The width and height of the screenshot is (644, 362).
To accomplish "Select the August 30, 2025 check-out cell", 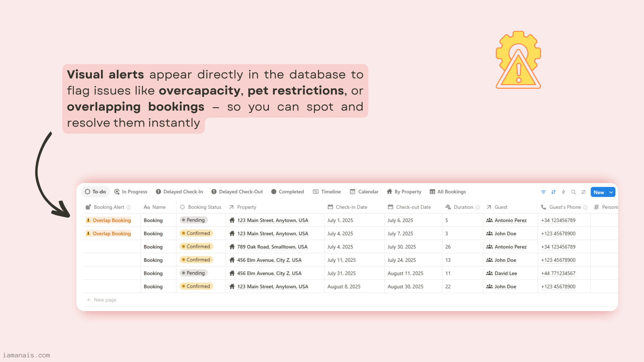I will coord(413,287).
